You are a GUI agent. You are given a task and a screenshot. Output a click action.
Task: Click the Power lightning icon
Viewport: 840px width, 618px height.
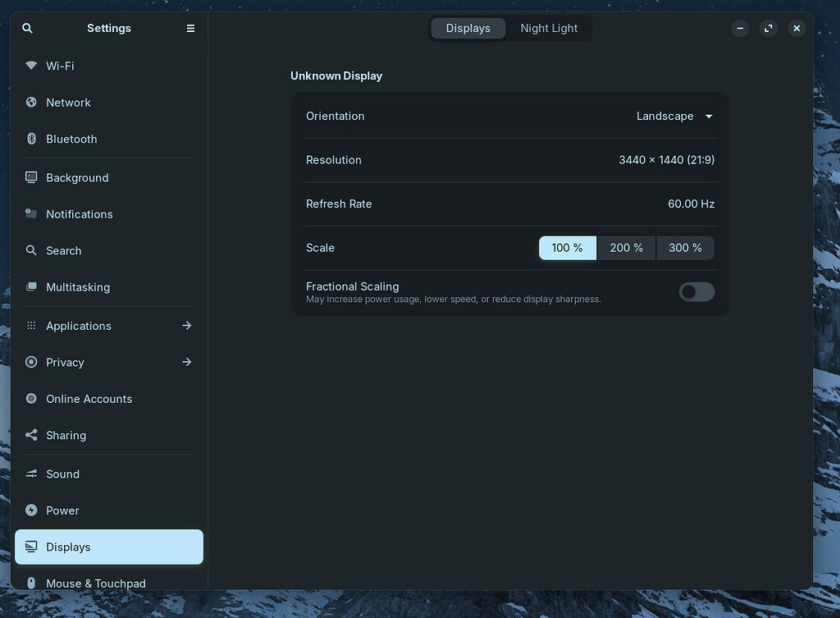pyautogui.click(x=31, y=510)
